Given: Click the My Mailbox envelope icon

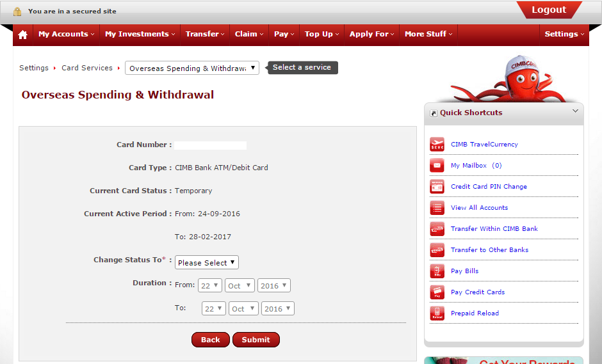Looking at the screenshot, I should [x=437, y=165].
